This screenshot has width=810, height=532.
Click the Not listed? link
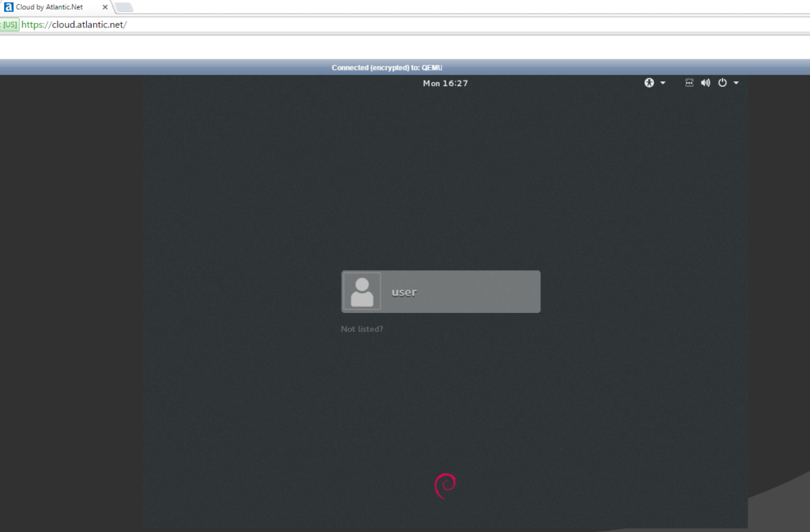pyautogui.click(x=361, y=328)
